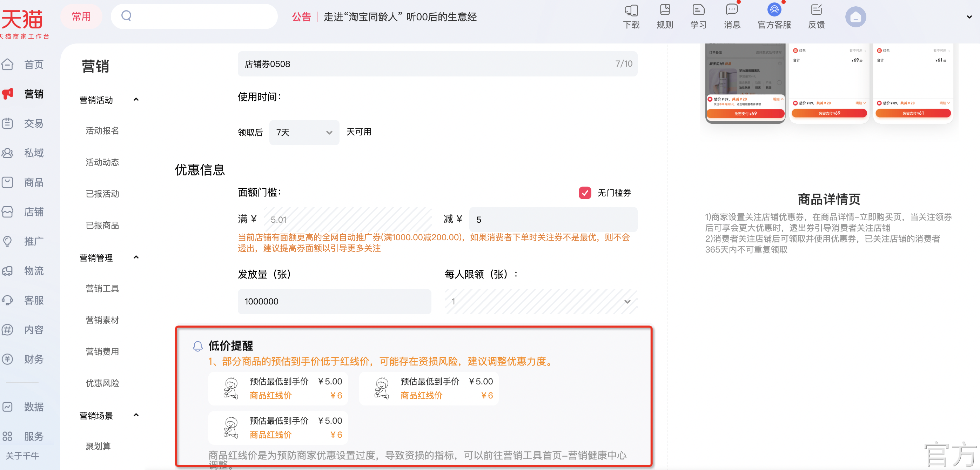Click the 常用 button
Viewport: 980px width, 470px height.
[81, 16]
